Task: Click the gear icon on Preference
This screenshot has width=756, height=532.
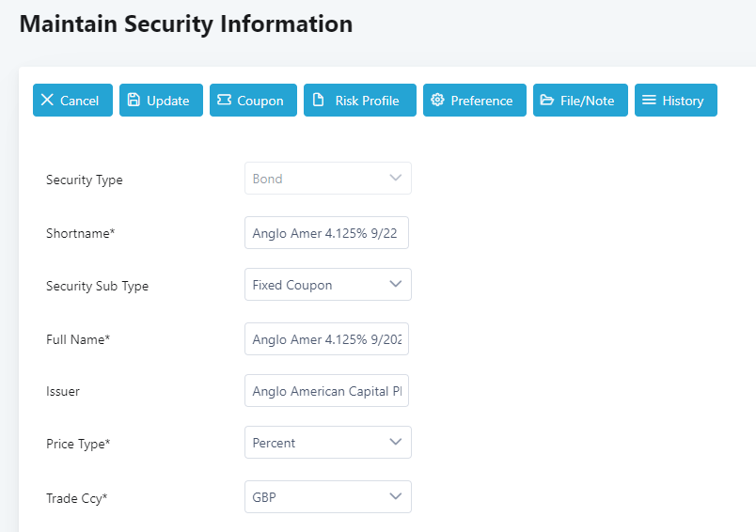Action: pyautogui.click(x=437, y=100)
